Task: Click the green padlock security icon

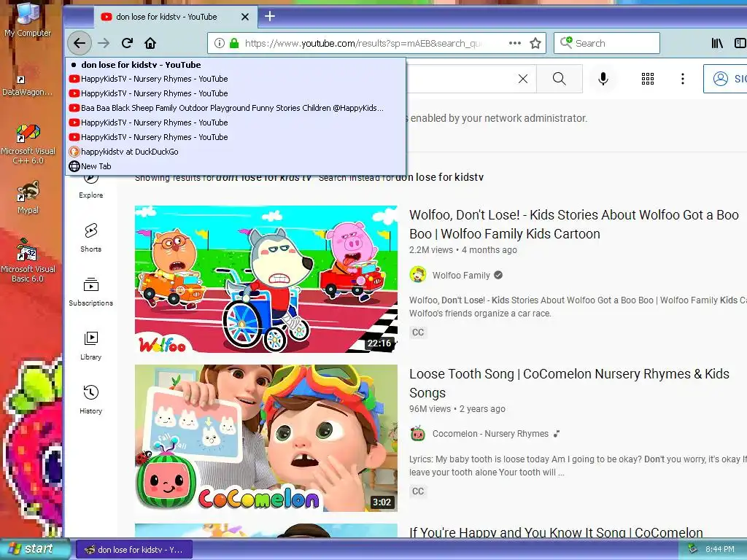Action: click(234, 43)
